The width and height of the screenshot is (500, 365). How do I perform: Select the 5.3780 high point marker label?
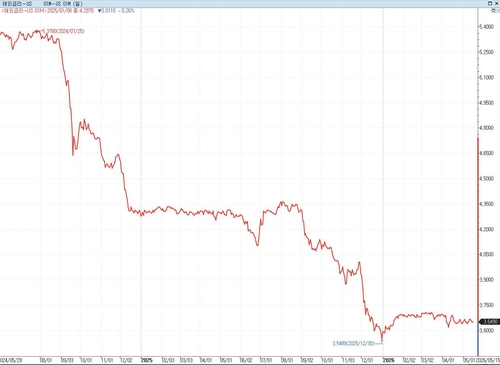coord(64,31)
